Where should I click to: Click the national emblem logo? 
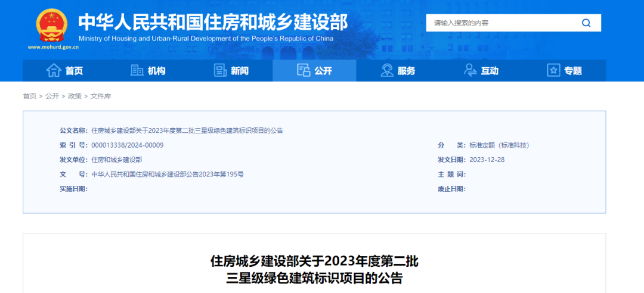point(51,25)
